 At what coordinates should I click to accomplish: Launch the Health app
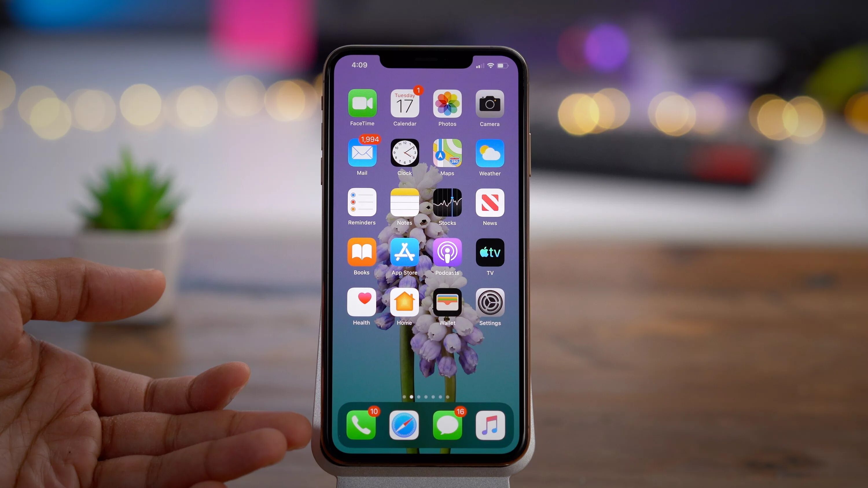pyautogui.click(x=362, y=305)
